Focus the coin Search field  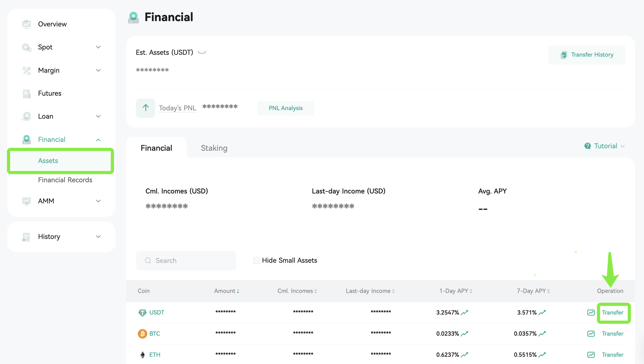[x=186, y=261]
